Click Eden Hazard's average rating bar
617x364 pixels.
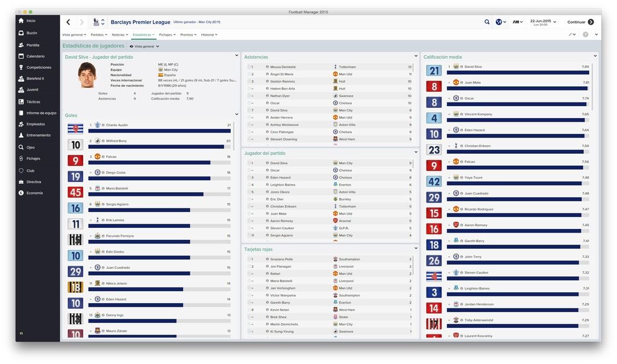(x=518, y=136)
